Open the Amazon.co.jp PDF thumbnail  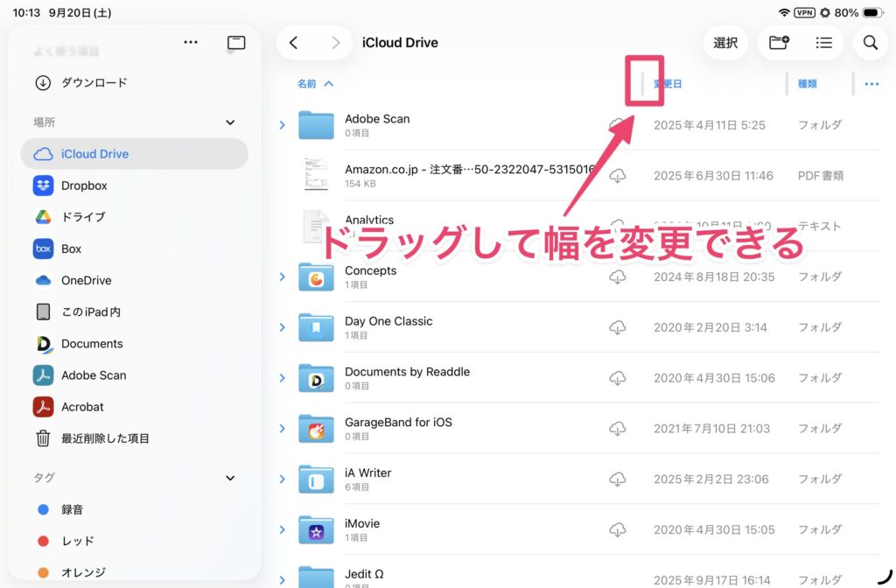click(x=316, y=174)
